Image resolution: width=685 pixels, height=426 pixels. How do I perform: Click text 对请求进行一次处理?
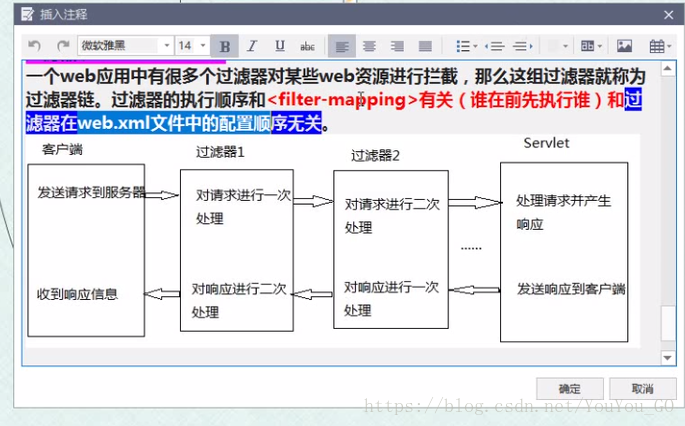coord(243,207)
